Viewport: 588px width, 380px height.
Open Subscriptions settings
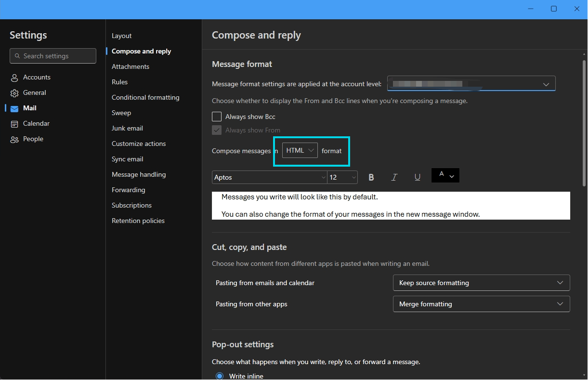pyautogui.click(x=131, y=205)
